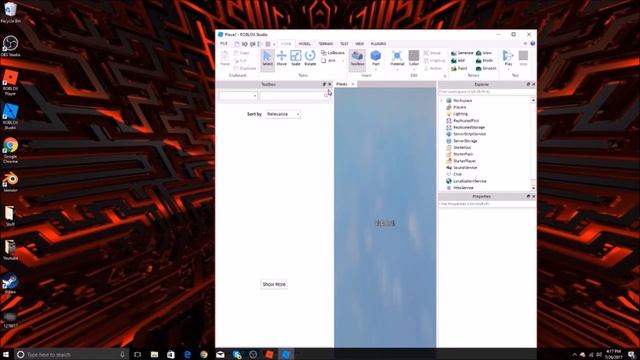This screenshot has width=640, height=360.
Task: Open the Toolbox category dropdown
Action: pos(238,96)
